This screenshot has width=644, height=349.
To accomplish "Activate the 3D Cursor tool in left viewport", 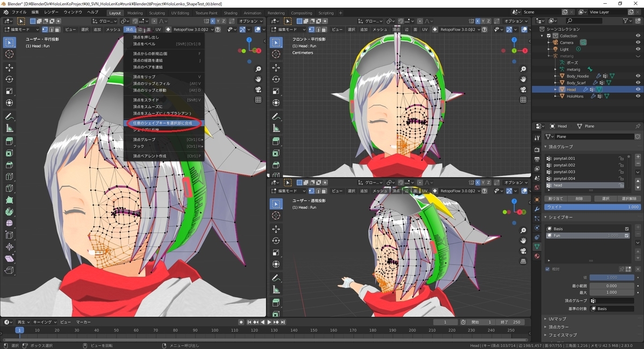I will [x=10, y=54].
